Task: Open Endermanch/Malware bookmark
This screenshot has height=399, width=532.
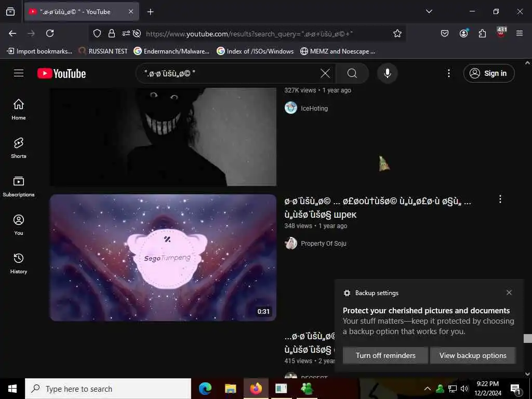Action: click(x=171, y=51)
